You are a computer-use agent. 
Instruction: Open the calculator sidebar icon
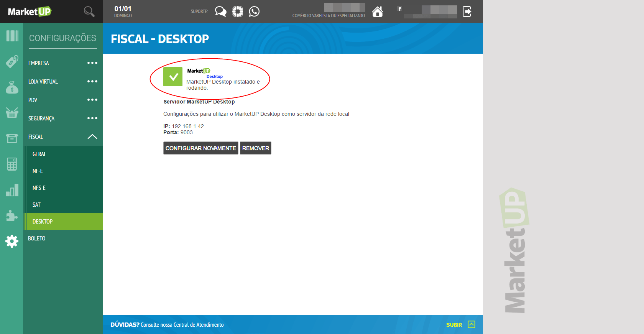[x=12, y=164]
